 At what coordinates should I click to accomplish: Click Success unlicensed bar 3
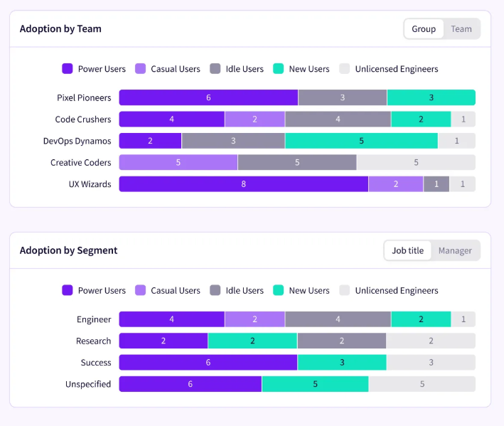click(431, 362)
